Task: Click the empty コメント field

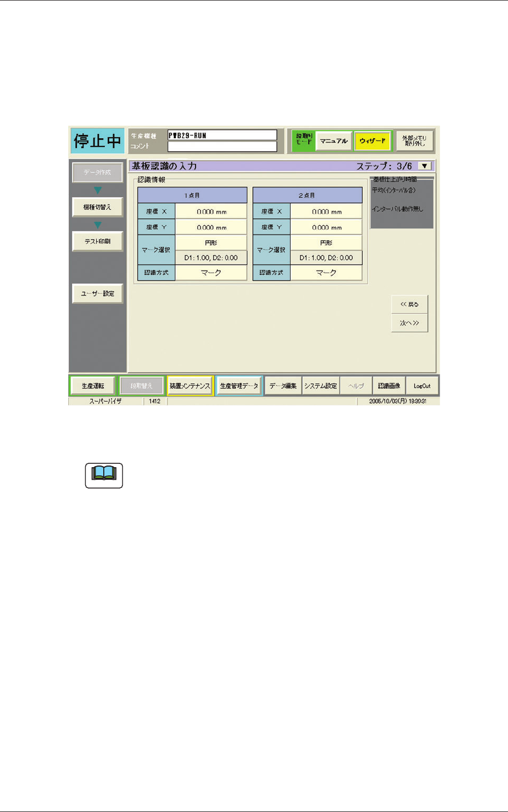Action: click(x=222, y=146)
